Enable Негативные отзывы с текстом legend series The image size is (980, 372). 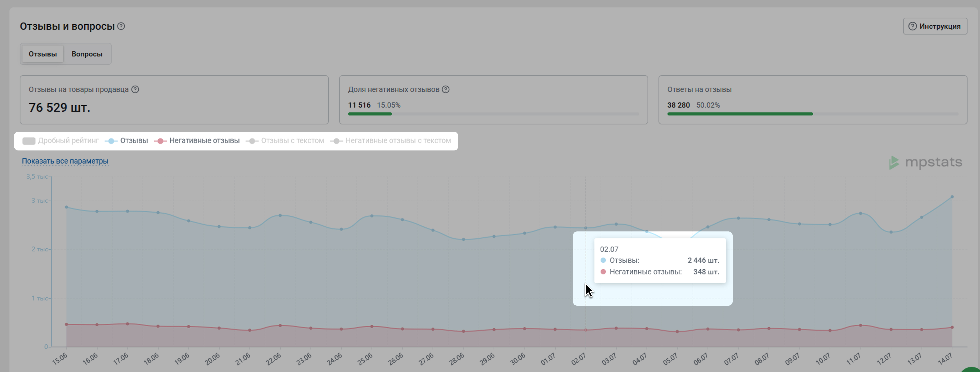coord(391,141)
